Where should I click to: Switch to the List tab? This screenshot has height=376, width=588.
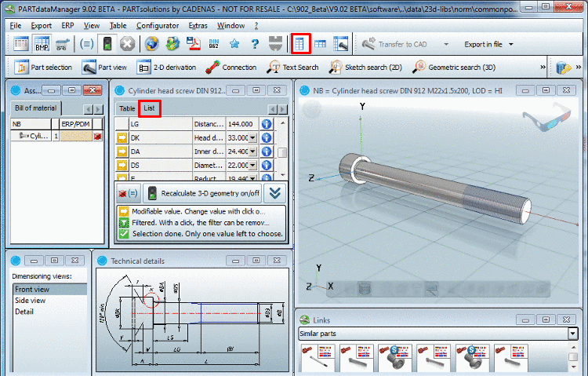coord(149,108)
